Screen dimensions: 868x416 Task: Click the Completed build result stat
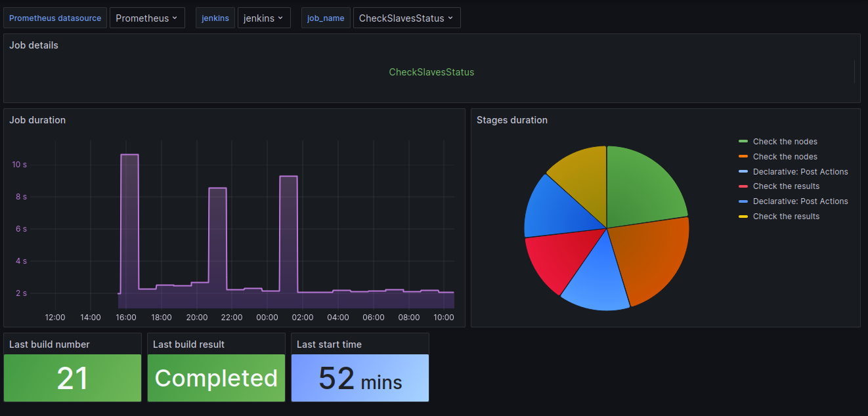click(x=216, y=378)
